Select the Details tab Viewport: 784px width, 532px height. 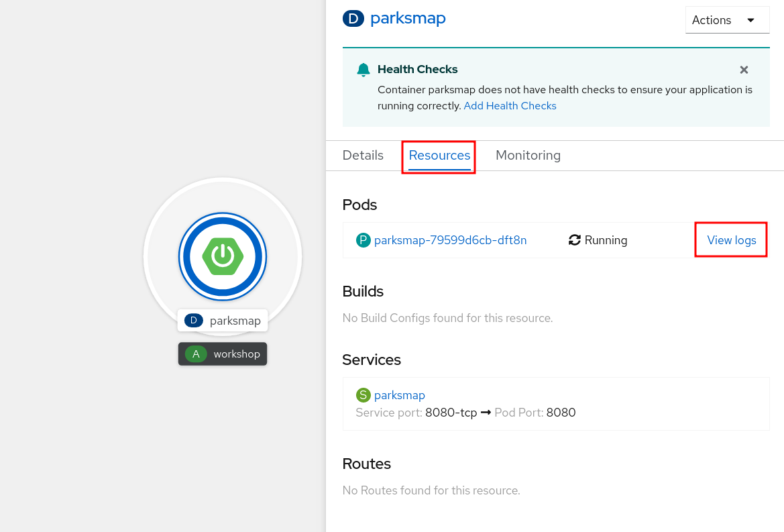[x=363, y=155]
